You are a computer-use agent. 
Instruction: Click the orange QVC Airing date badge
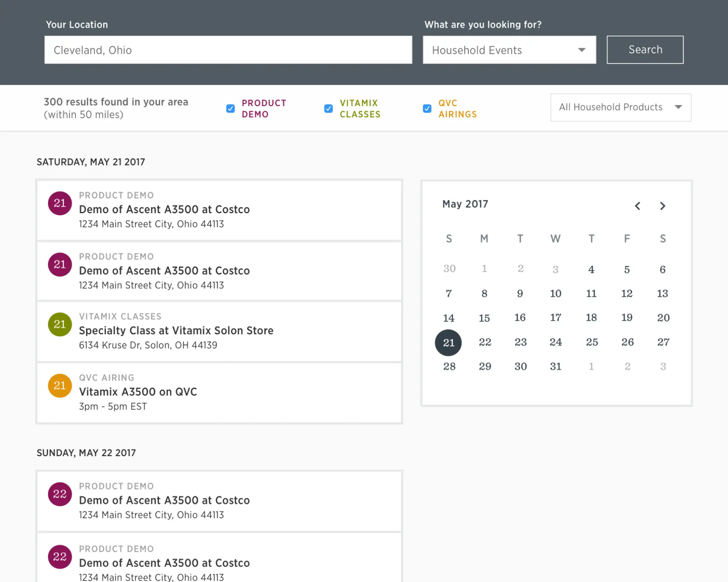point(60,386)
